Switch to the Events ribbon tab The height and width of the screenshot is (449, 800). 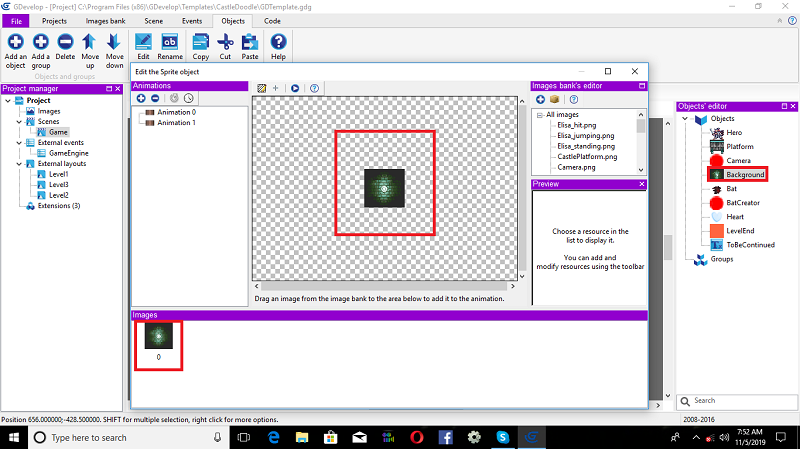click(x=192, y=21)
